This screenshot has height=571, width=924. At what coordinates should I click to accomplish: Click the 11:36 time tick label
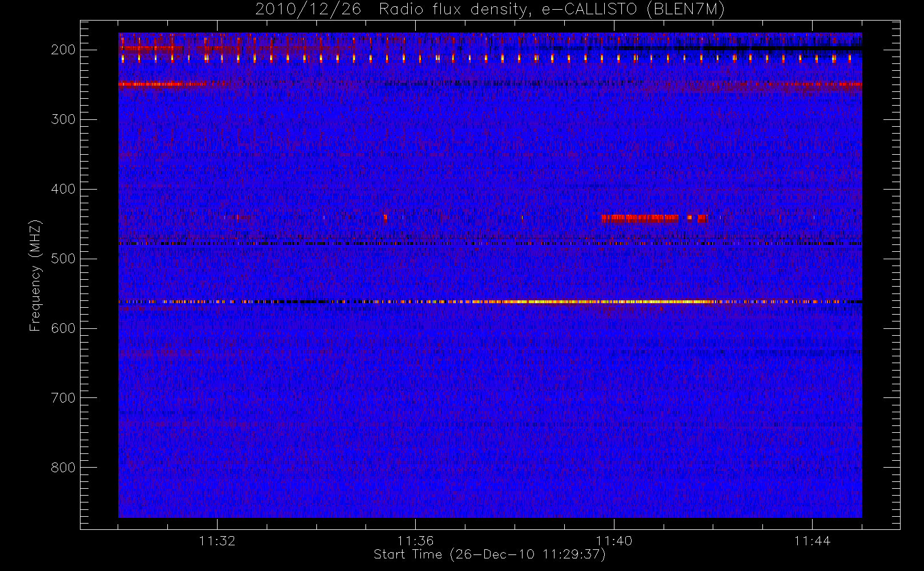point(416,541)
